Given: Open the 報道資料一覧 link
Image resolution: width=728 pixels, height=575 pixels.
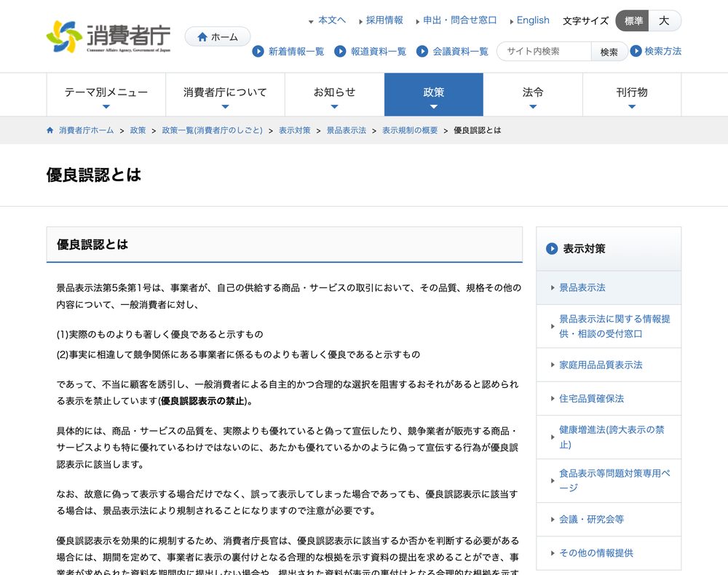Looking at the screenshot, I should [379, 52].
